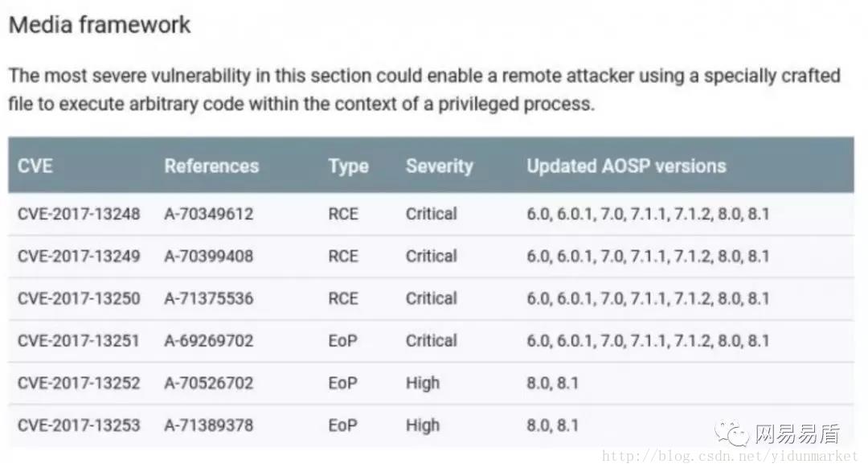Click the References column header

coord(211,166)
